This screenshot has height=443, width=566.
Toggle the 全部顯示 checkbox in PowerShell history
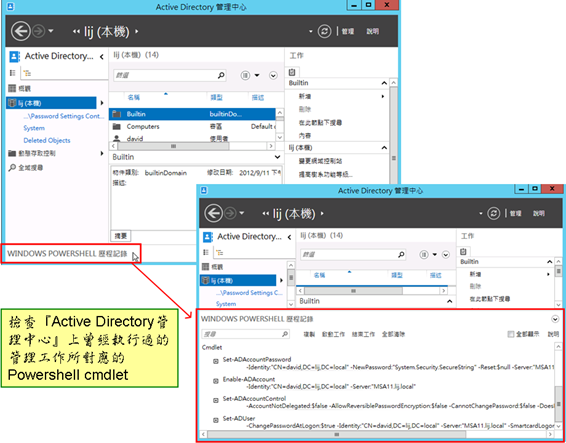pyautogui.click(x=510, y=334)
